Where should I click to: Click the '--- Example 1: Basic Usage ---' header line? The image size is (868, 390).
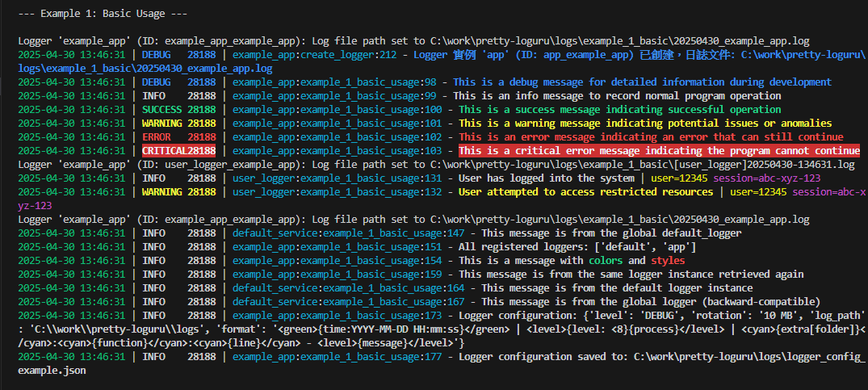pos(103,14)
